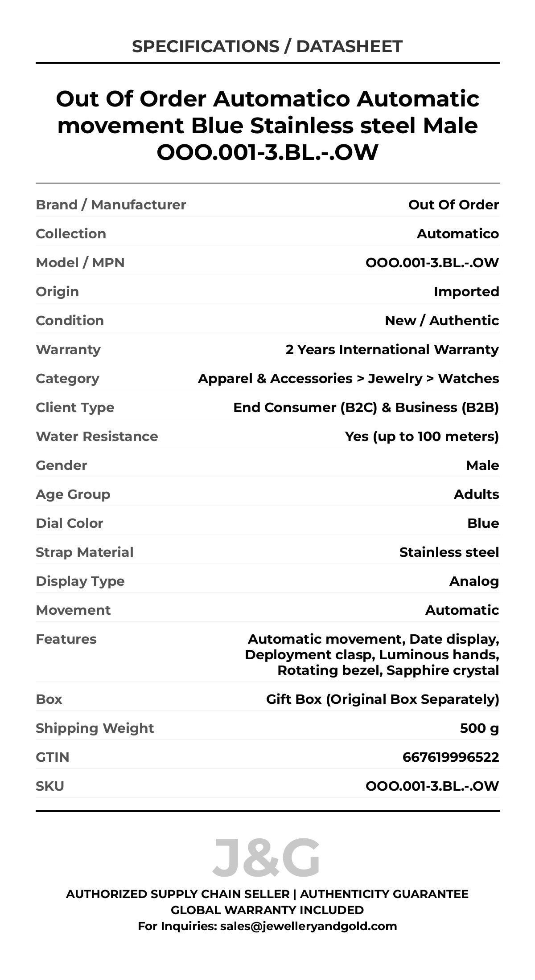Select the Brand value Out Of Order
This screenshot has width=535, height=980.
(x=453, y=205)
